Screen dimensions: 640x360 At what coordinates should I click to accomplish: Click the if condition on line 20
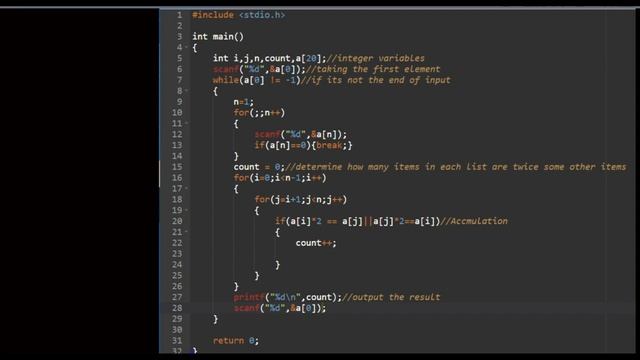[358, 221]
